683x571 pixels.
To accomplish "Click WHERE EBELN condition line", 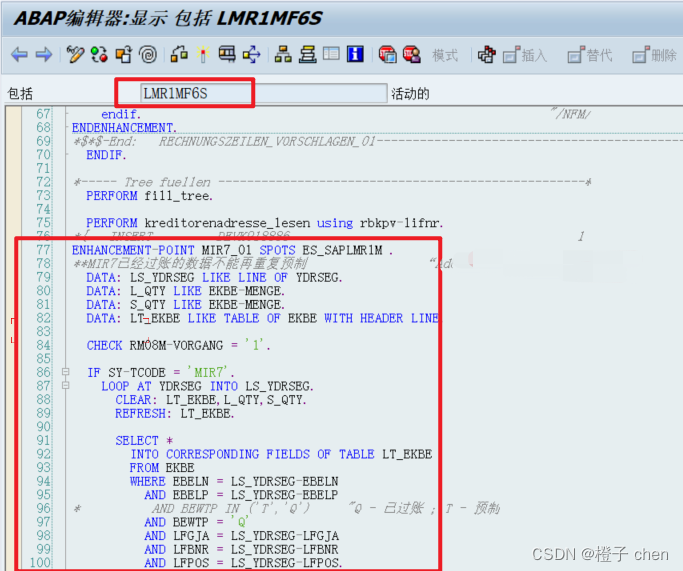I will (234, 481).
